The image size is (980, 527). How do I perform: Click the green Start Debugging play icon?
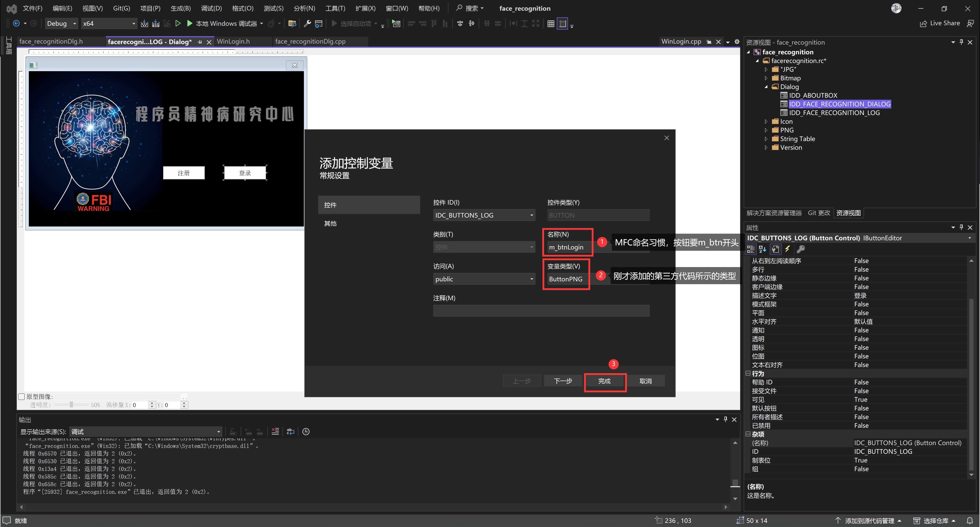click(x=189, y=24)
